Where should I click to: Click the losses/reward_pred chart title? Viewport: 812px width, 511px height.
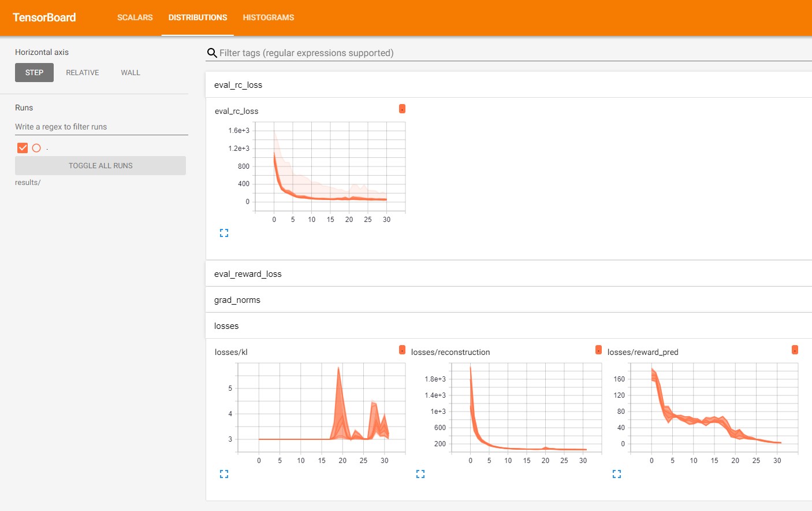[x=643, y=352]
